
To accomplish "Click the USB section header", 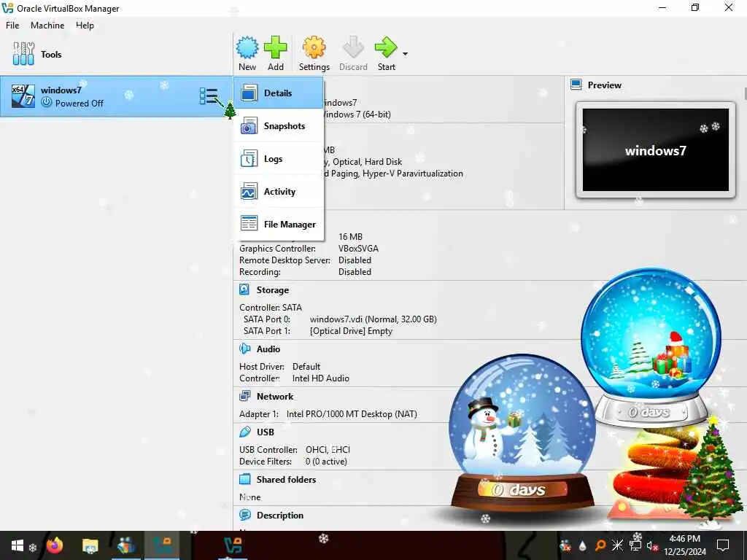I will coord(266,432).
